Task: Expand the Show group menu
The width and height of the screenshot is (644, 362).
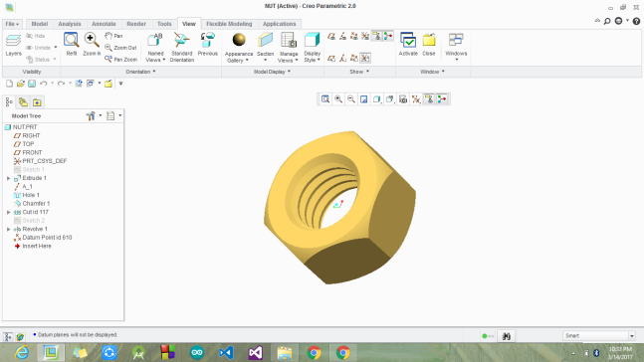Action: 359,72
